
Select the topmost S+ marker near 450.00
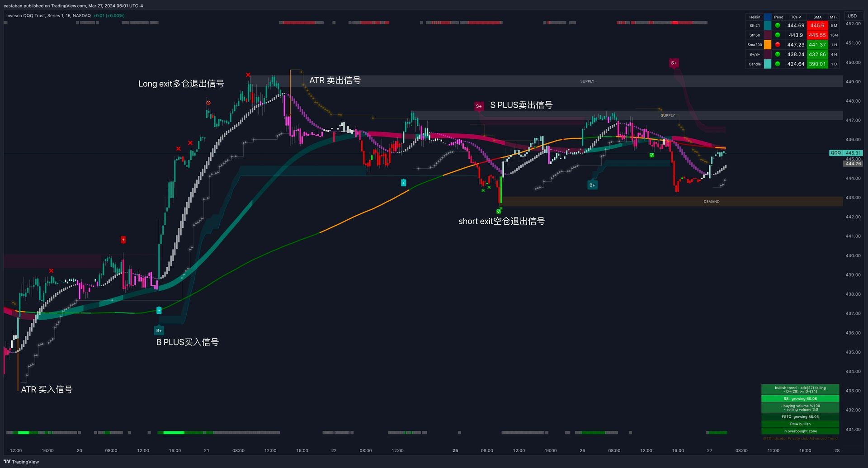click(674, 63)
